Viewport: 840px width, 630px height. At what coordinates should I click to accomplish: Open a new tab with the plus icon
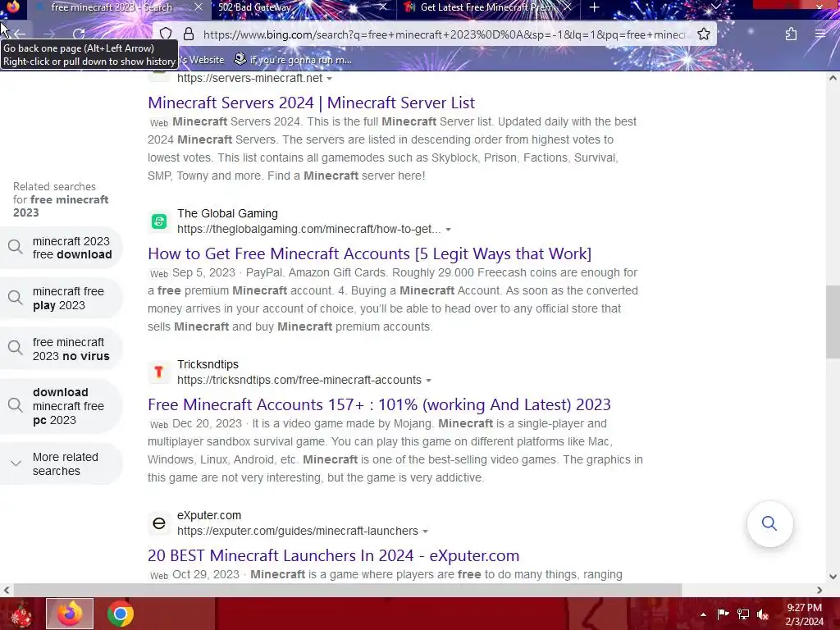point(594,7)
